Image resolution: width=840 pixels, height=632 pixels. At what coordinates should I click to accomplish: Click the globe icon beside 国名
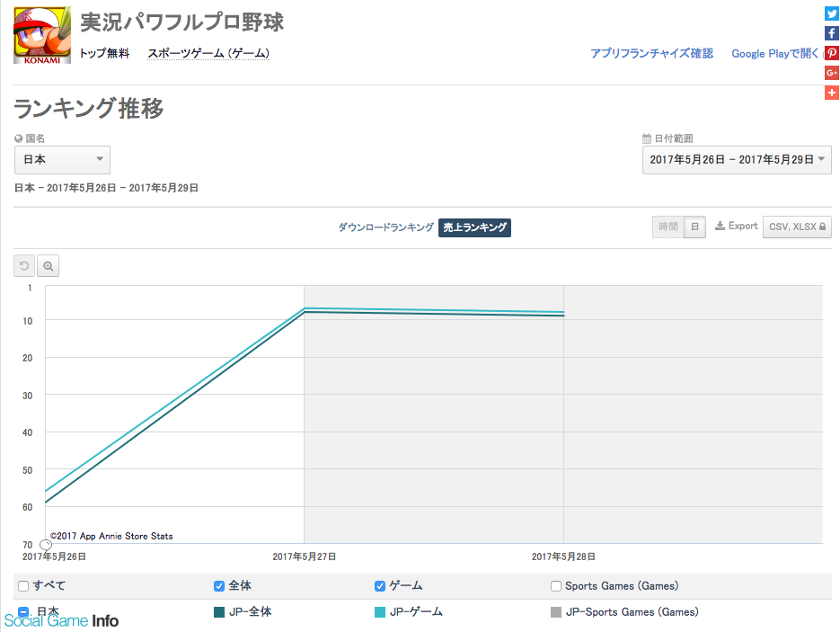(x=19, y=138)
